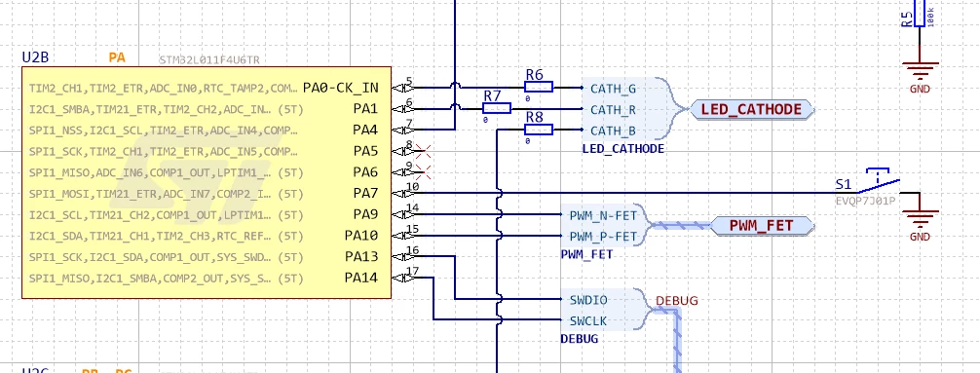
Task: Click the PA0-CK_IN pin name
Action: [x=341, y=88]
